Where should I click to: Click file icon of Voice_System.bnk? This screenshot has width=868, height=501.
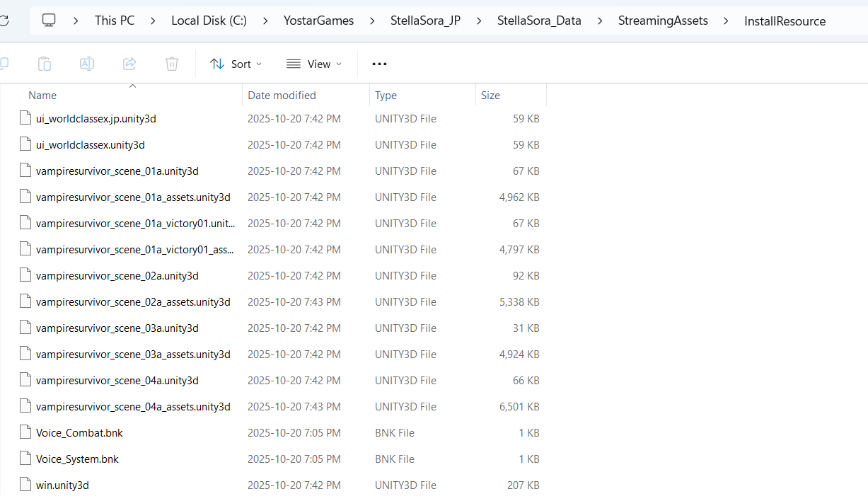[25, 459]
